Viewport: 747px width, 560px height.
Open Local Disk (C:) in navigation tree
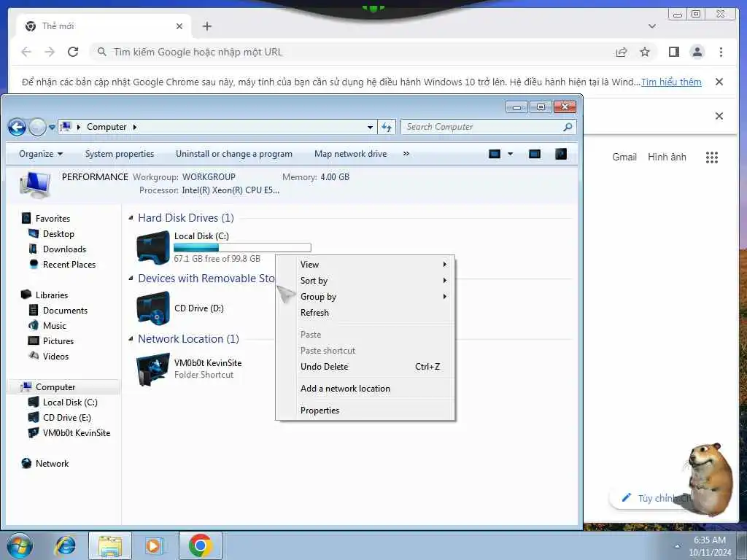pos(70,402)
